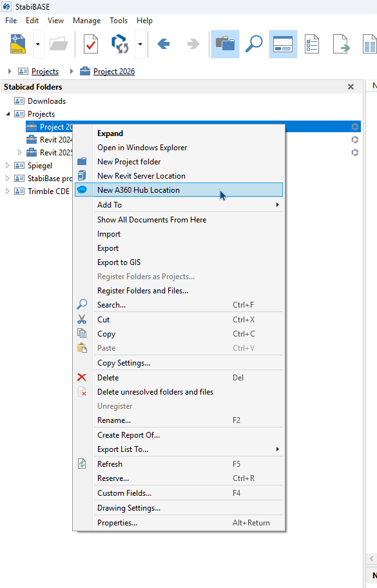
Task: Collapse the Projects tree node
Action: 8,113
